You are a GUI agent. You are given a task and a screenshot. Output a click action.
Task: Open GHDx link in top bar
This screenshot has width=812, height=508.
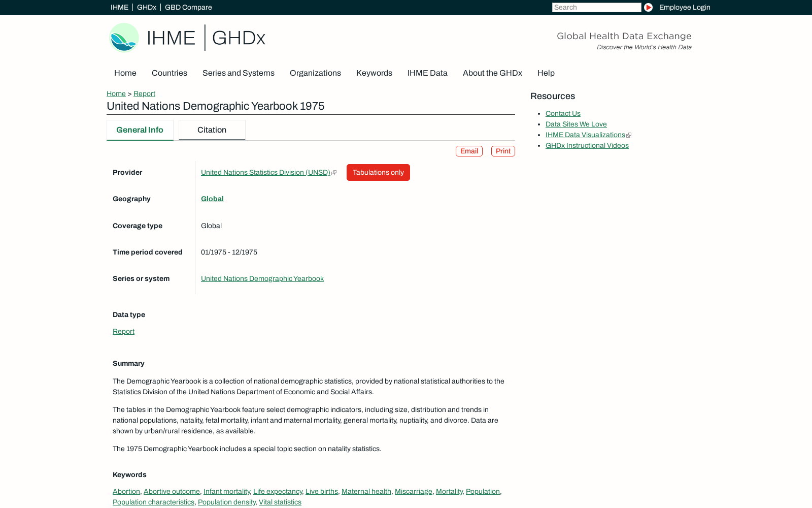click(x=147, y=7)
